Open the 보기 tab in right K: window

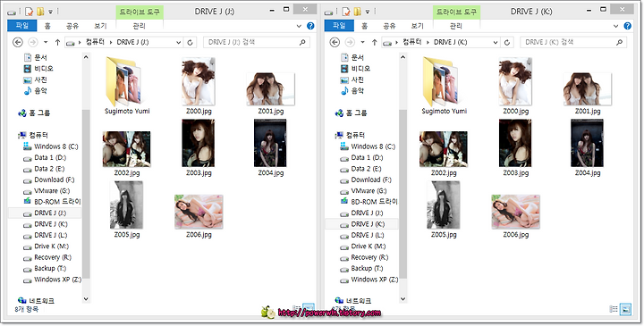[x=418, y=26]
